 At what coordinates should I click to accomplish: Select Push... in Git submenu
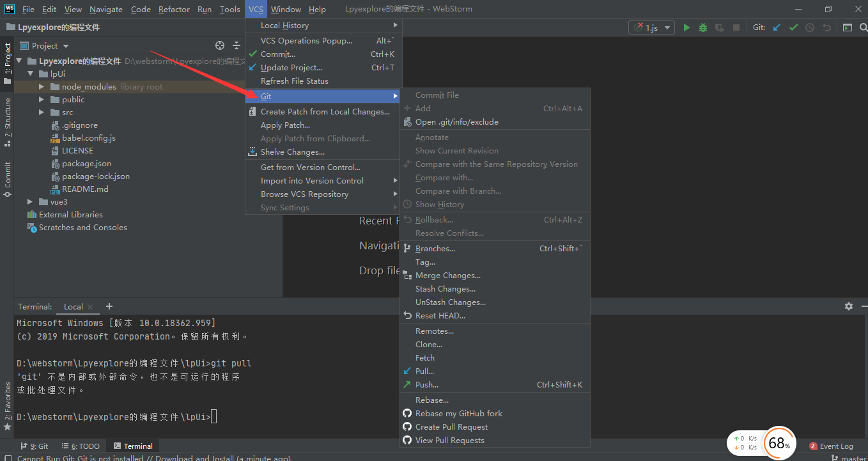[x=495, y=385]
